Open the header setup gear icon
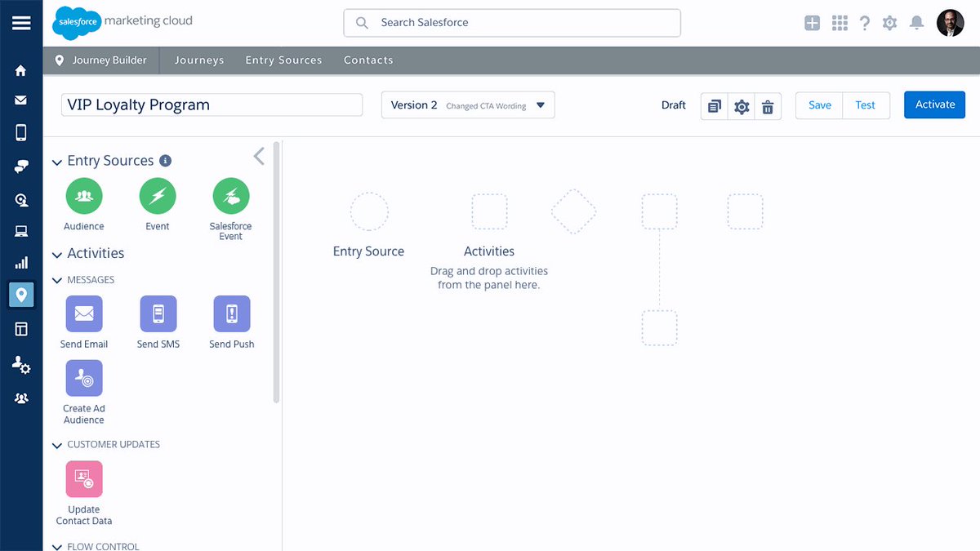This screenshot has width=980, height=551. click(x=890, y=23)
